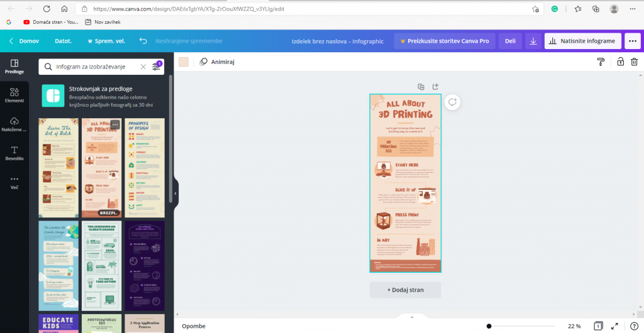Screen dimensions: 644x333
Task: Duplicate the page icon above canvas
Action: pos(421,87)
